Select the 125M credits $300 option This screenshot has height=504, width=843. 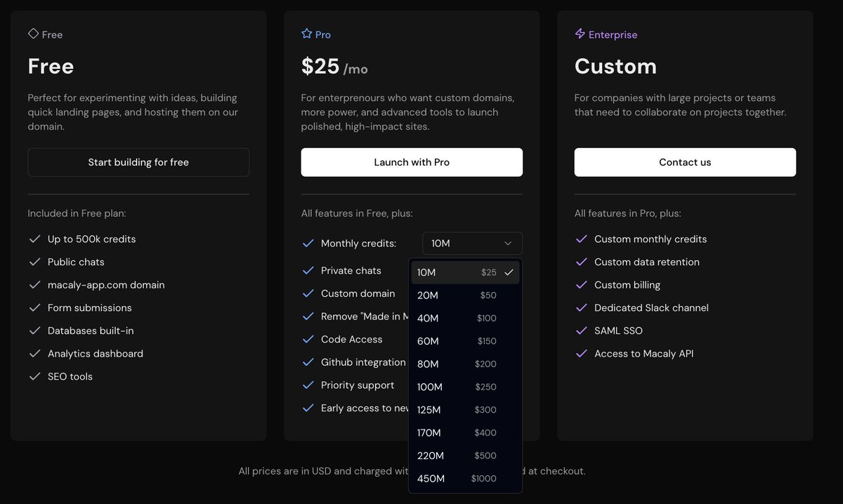(465, 410)
